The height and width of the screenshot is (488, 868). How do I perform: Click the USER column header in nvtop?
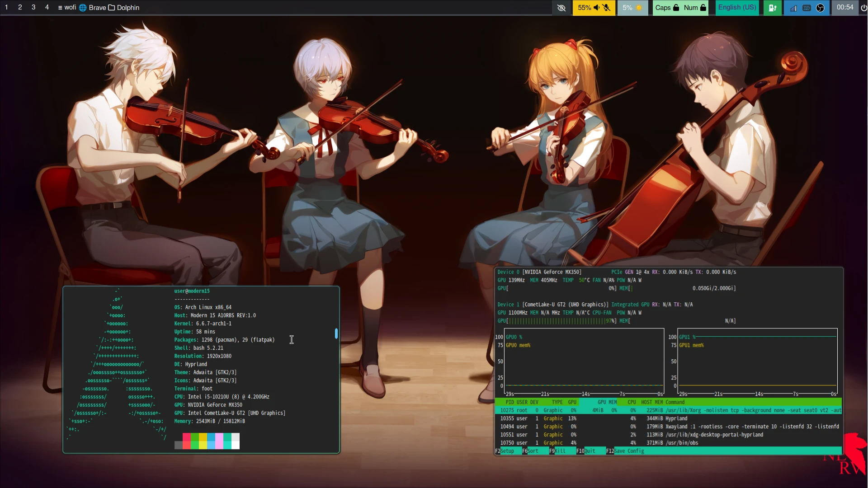click(x=522, y=402)
